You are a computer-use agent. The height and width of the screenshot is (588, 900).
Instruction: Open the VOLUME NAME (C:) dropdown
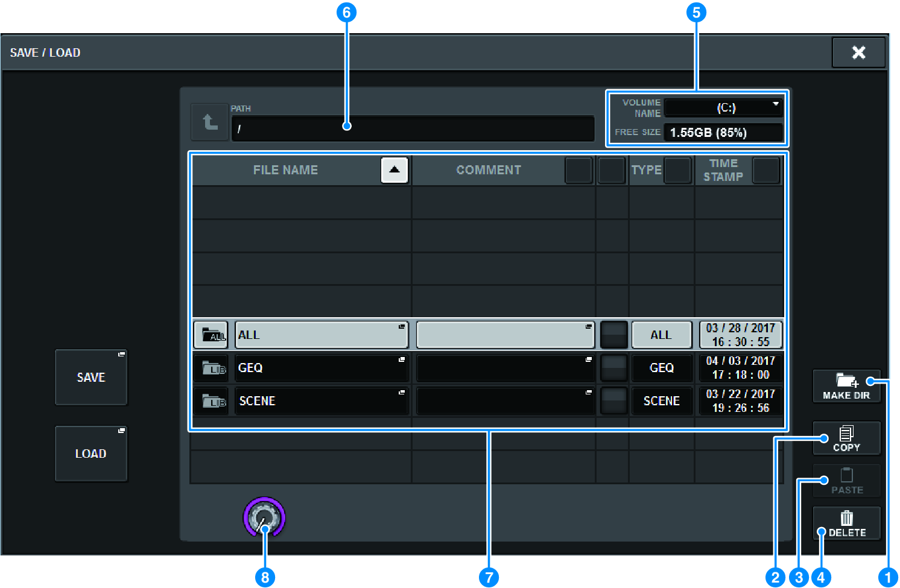click(723, 108)
